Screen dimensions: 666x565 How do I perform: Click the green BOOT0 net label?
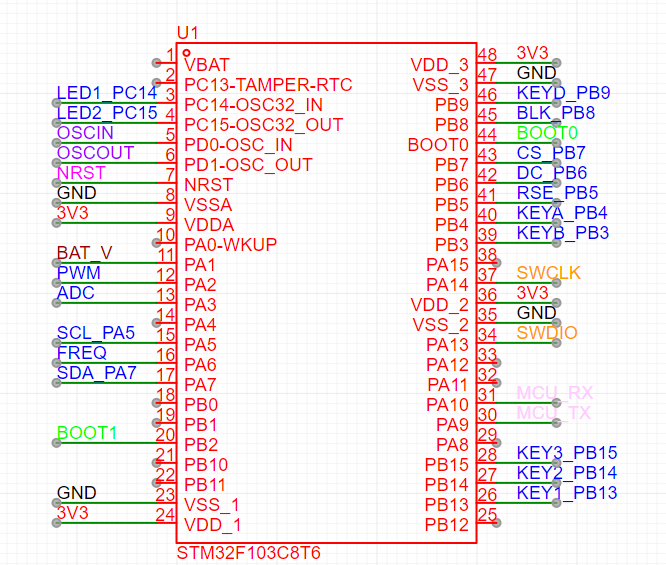click(x=547, y=133)
